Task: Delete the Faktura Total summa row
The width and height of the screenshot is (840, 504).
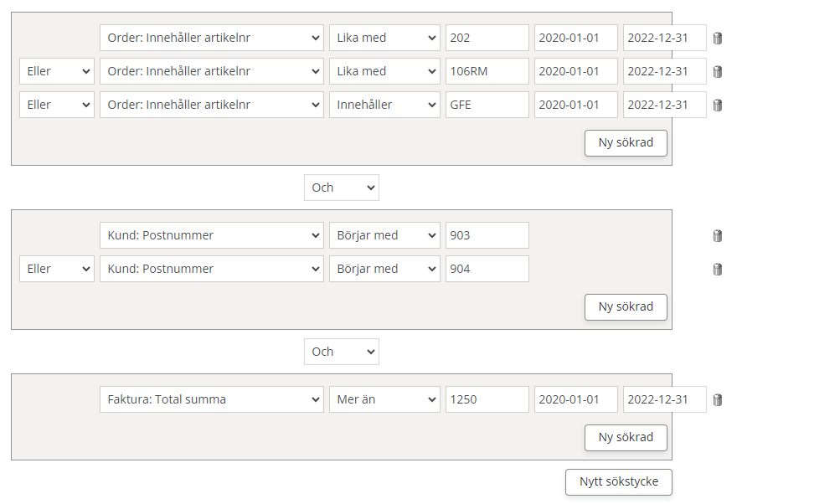Action: tap(718, 399)
